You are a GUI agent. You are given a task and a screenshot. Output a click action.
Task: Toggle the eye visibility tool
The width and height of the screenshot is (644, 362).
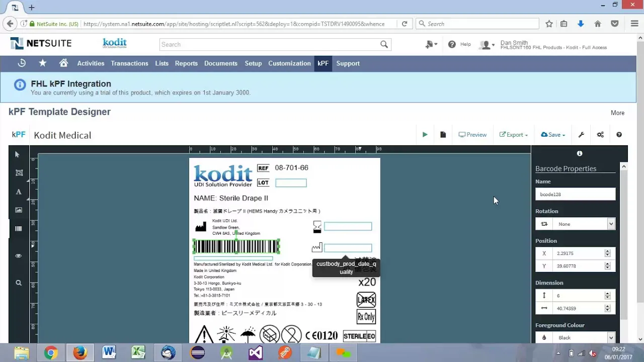point(19,256)
